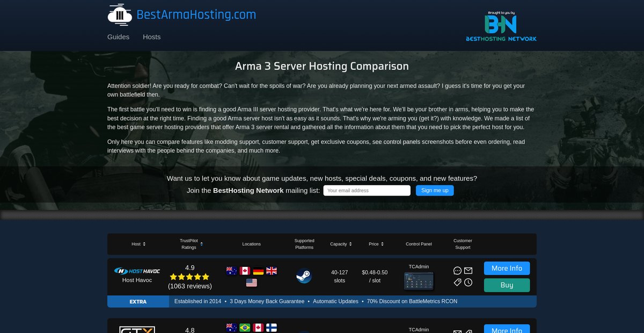Open the Hosts menu

[x=151, y=37]
